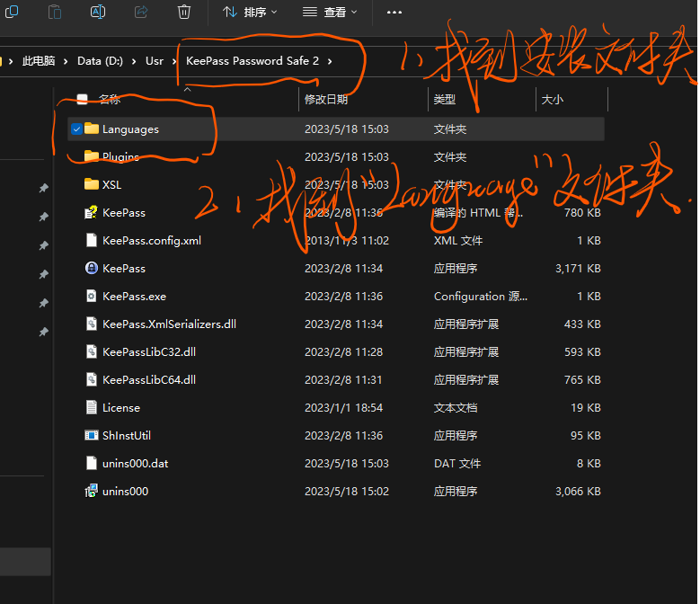Viewport: 700px width, 604px height.
Task: Open the 查看 view dropdown
Action: 330,12
